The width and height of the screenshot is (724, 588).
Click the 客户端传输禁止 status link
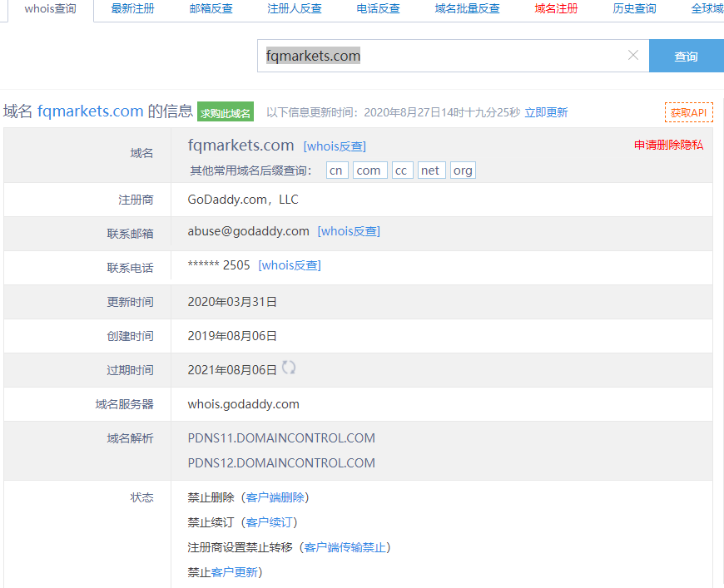[x=345, y=547]
